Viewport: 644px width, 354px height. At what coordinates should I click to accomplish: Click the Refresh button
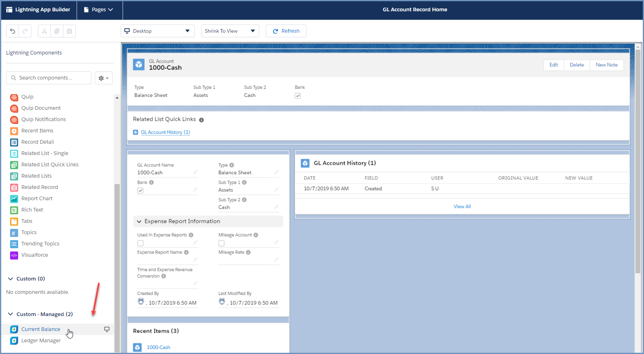pyautogui.click(x=286, y=31)
